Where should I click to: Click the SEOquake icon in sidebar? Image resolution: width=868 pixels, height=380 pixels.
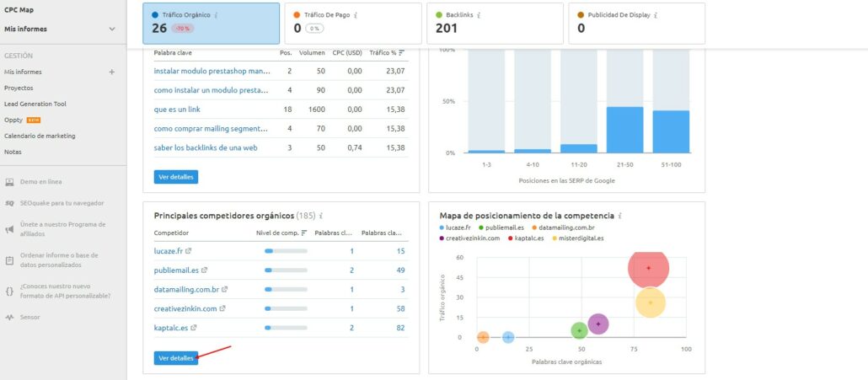click(9, 203)
